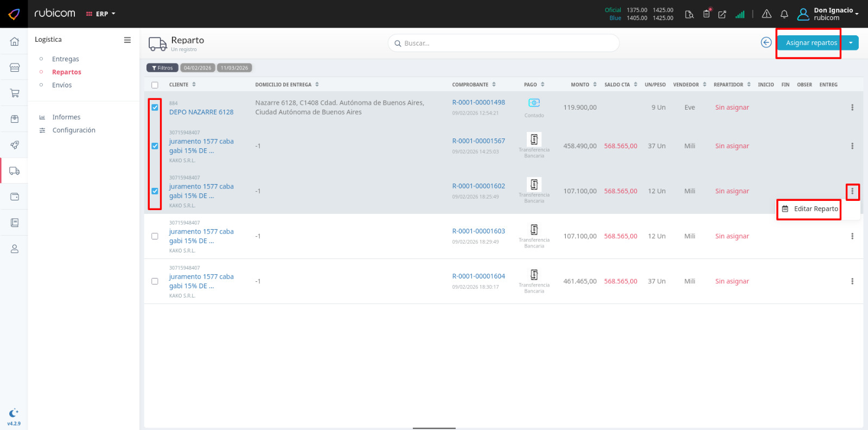
Task: Click the Asignar repartos button
Action: tap(810, 42)
